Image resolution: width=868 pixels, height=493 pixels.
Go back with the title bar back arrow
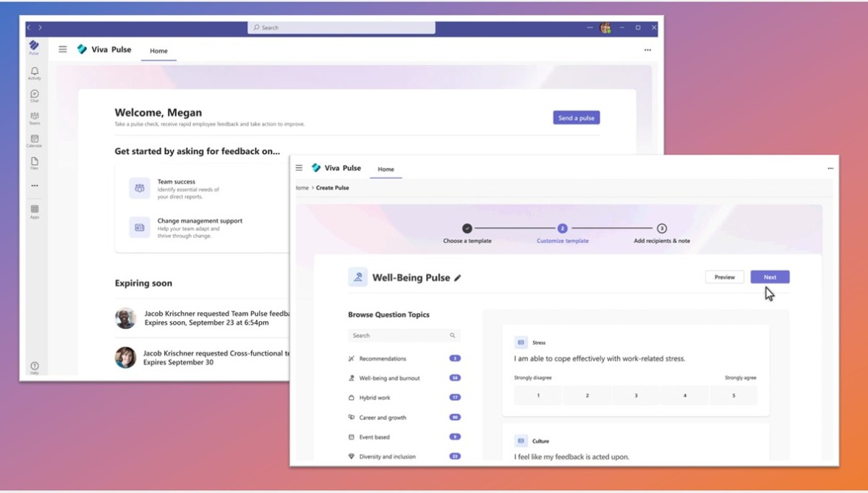(29, 27)
